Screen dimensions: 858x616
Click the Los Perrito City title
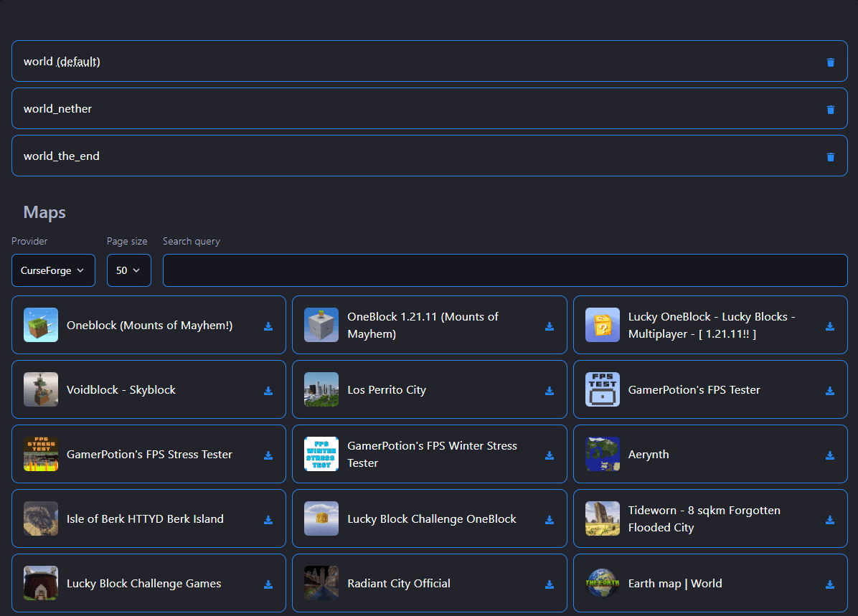pyautogui.click(x=387, y=389)
